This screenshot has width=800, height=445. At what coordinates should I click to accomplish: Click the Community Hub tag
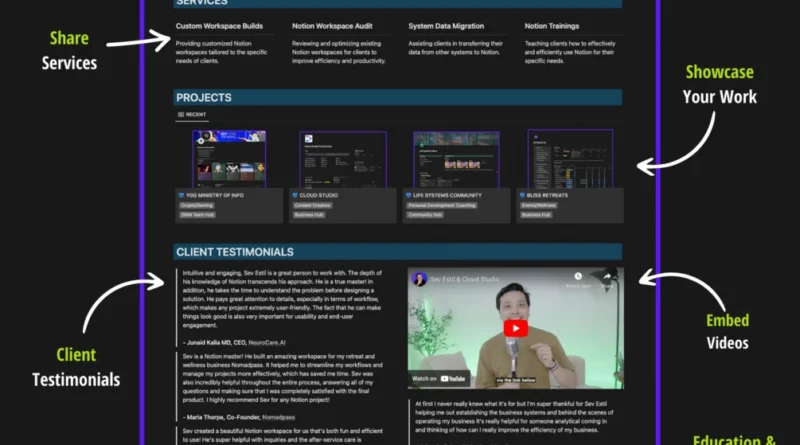425,215
